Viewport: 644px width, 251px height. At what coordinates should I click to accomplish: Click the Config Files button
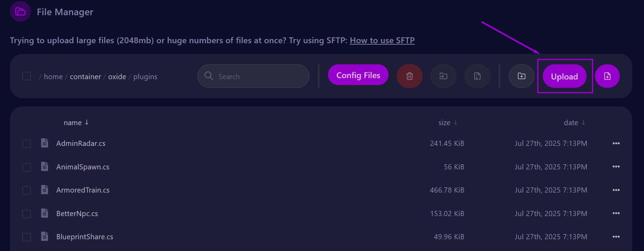(358, 75)
